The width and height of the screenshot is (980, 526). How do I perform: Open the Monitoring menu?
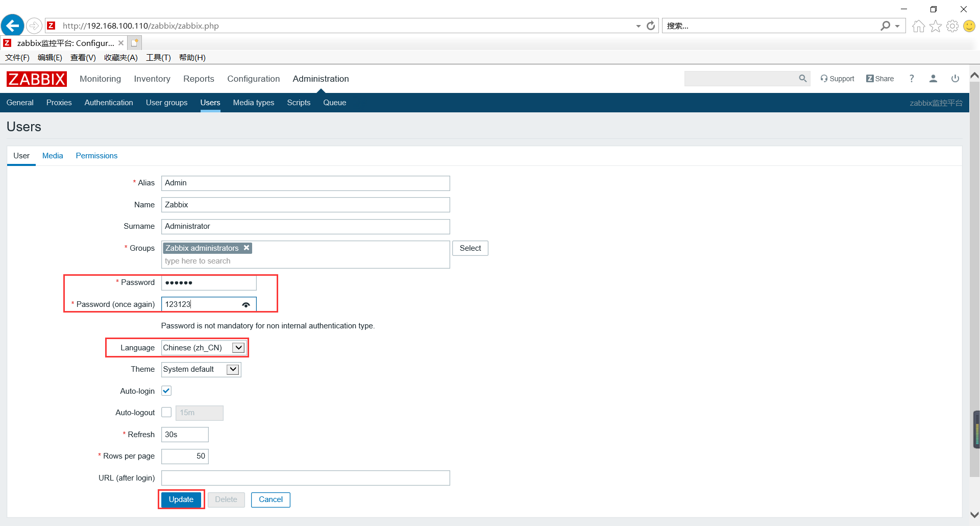[x=100, y=79]
